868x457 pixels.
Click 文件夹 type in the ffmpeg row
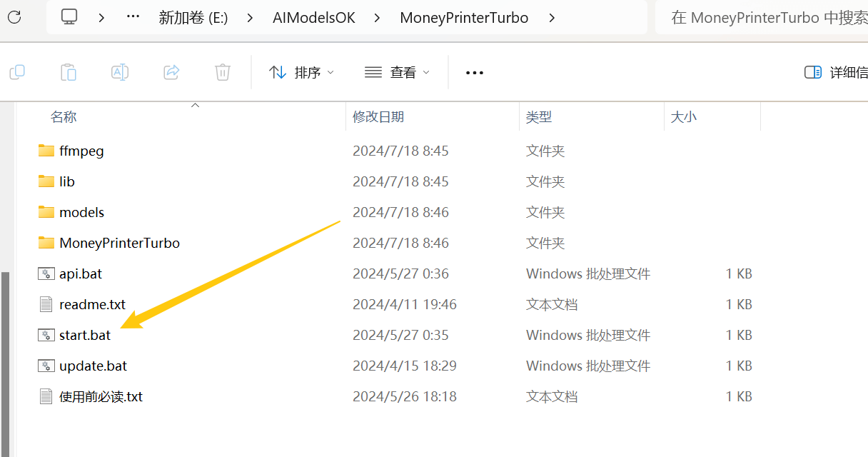[x=545, y=151]
